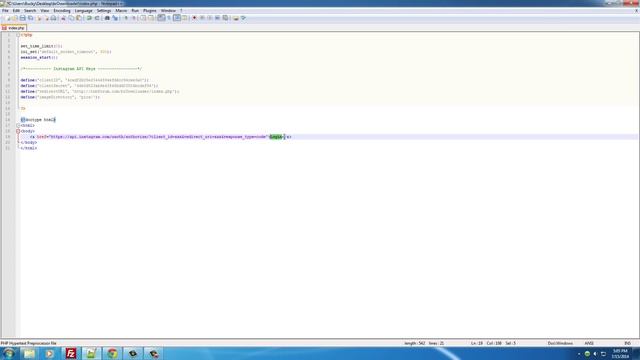This screenshot has width=640, height=360.
Task: Open the View menu
Action: point(44,11)
